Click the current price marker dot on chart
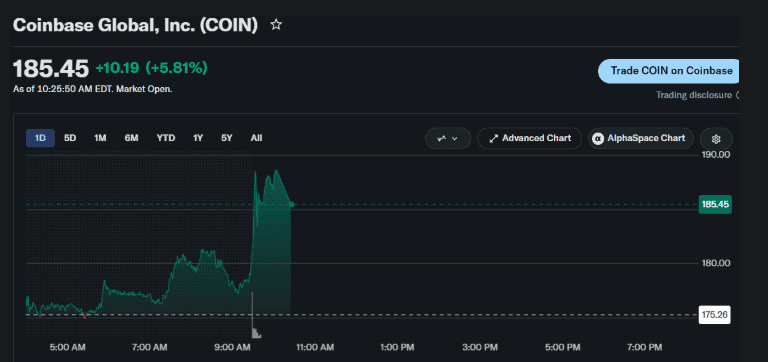768x362 pixels. (x=291, y=204)
